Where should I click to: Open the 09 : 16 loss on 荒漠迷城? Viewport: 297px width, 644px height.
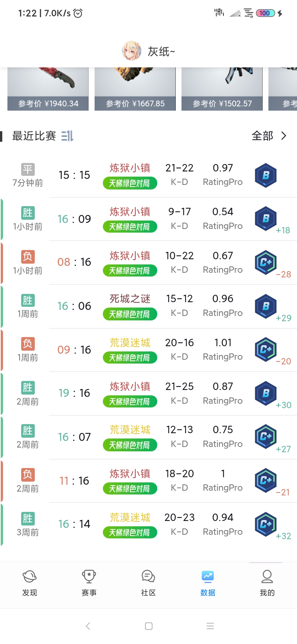click(x=148, y=350)
